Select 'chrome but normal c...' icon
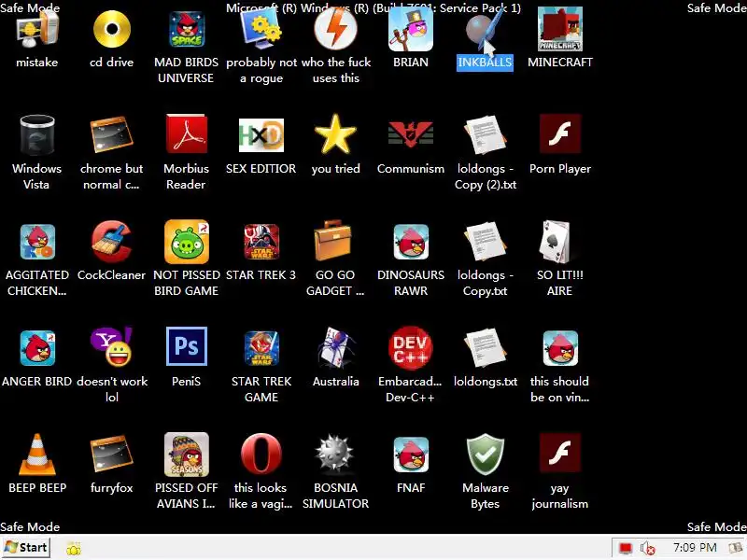Viewport: 747px width, 560px height. coord(111,134)
